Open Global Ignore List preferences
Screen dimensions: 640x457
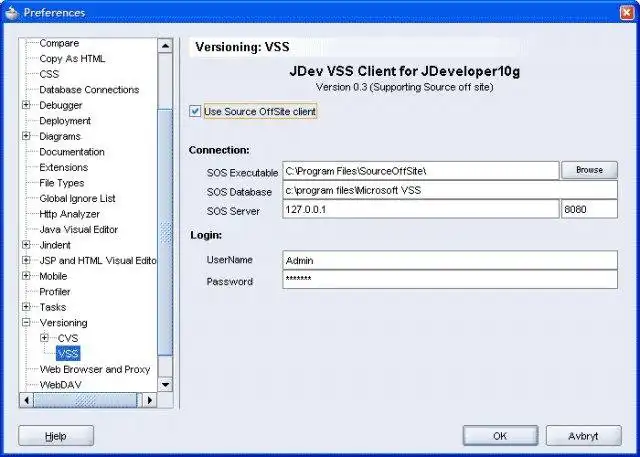point(77,198)
